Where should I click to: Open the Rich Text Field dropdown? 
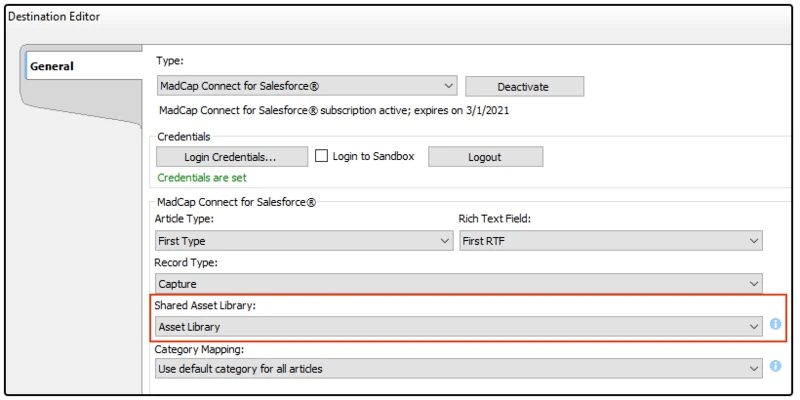(x=611, y=241)
